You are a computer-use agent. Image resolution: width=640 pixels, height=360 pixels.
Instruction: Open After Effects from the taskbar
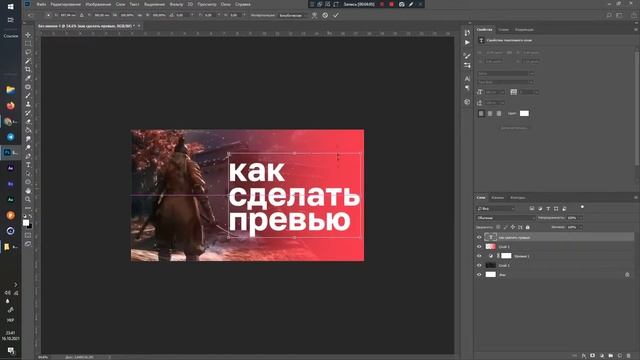click(10, 168)
